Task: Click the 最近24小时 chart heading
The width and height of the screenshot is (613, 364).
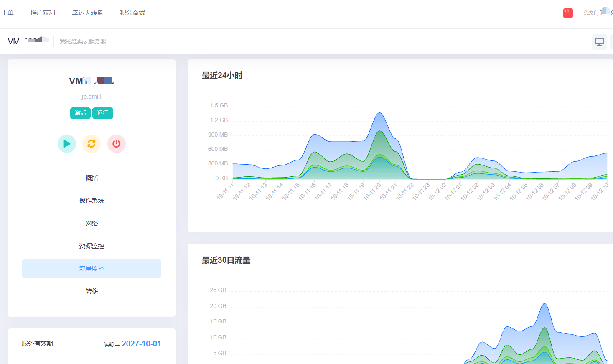Action: coord(222,76)
